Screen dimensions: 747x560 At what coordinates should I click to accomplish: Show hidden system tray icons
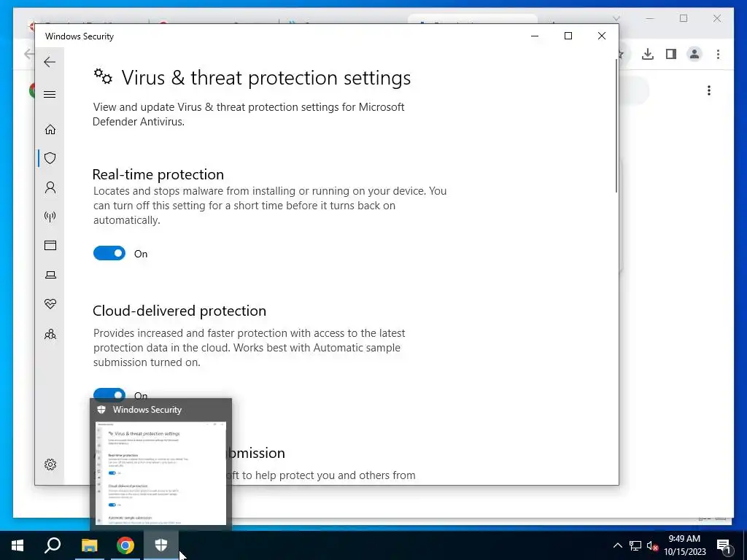[617, 545]
